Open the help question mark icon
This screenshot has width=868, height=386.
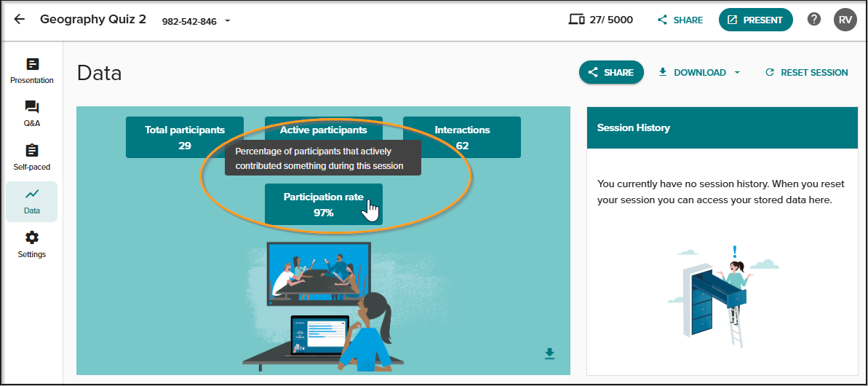click(x=813, y=20)
